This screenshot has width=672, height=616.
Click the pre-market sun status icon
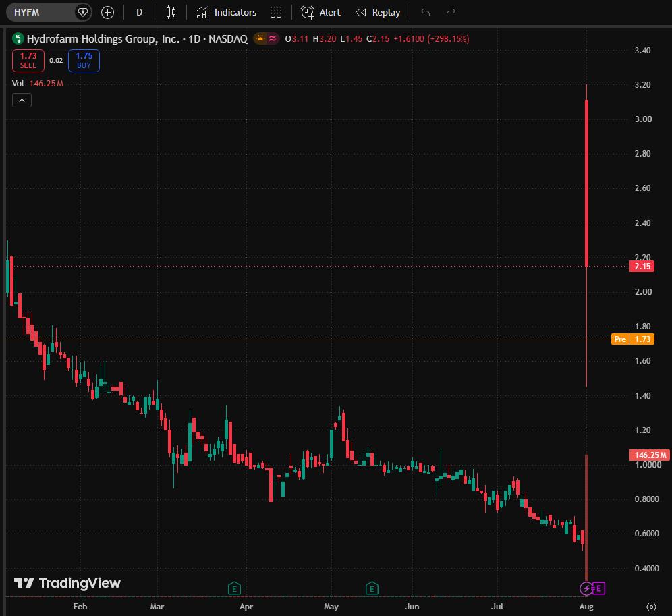point(260,39)
